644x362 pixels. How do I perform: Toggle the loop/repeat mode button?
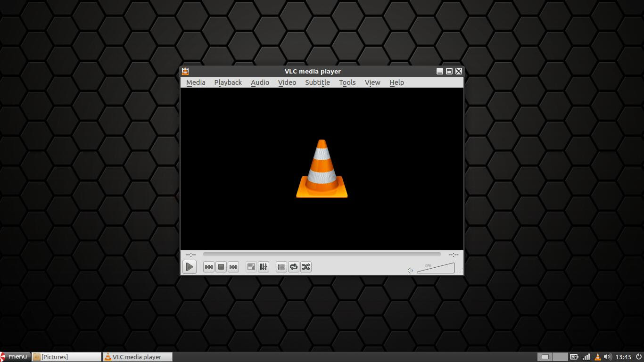[294, 267]
